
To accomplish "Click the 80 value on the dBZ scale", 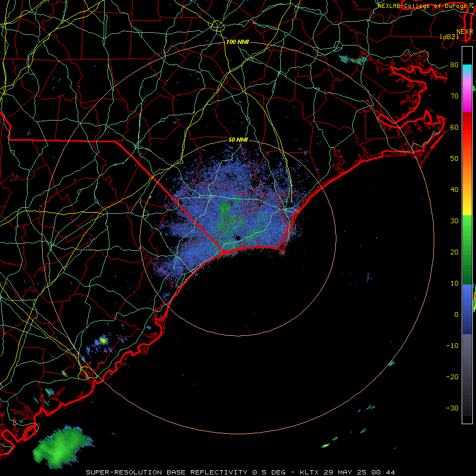I will pyautogui.click(x=454, y=65).
